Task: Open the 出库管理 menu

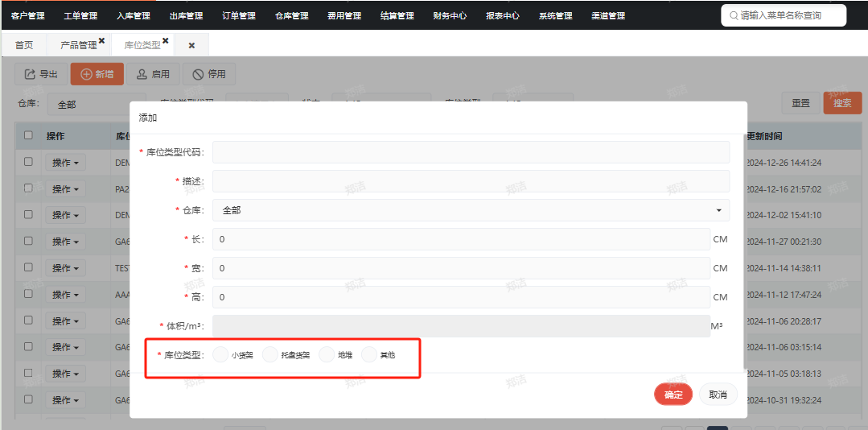Action: click(x=186, y=16)
